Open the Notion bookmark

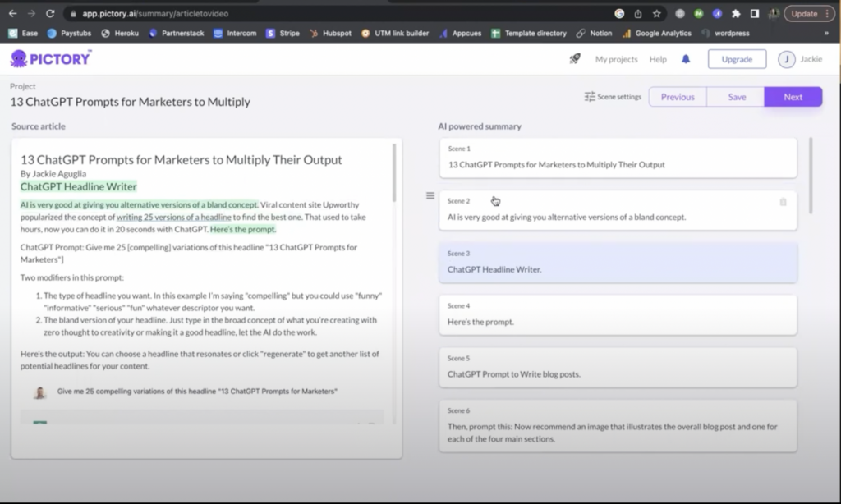(x=594, y=33)
